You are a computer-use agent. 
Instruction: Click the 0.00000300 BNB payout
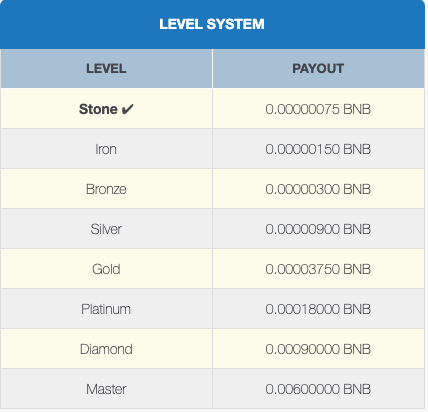318,189
